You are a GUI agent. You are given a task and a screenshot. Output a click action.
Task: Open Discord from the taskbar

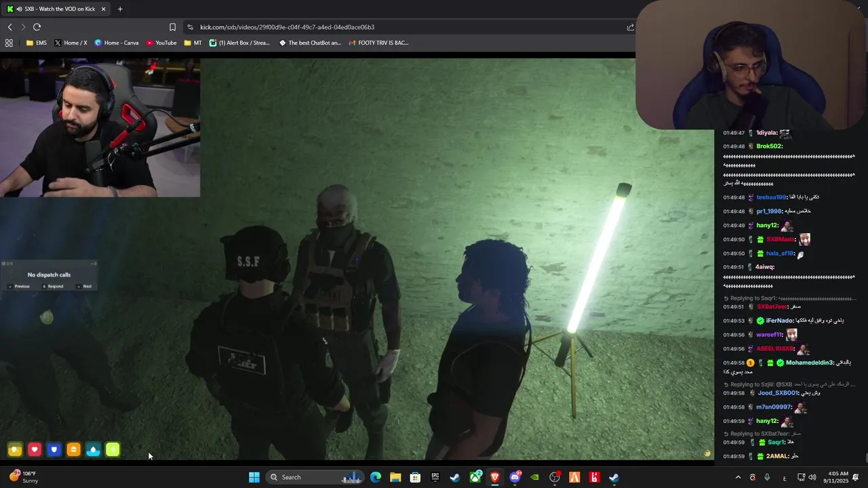coord(515,477)
